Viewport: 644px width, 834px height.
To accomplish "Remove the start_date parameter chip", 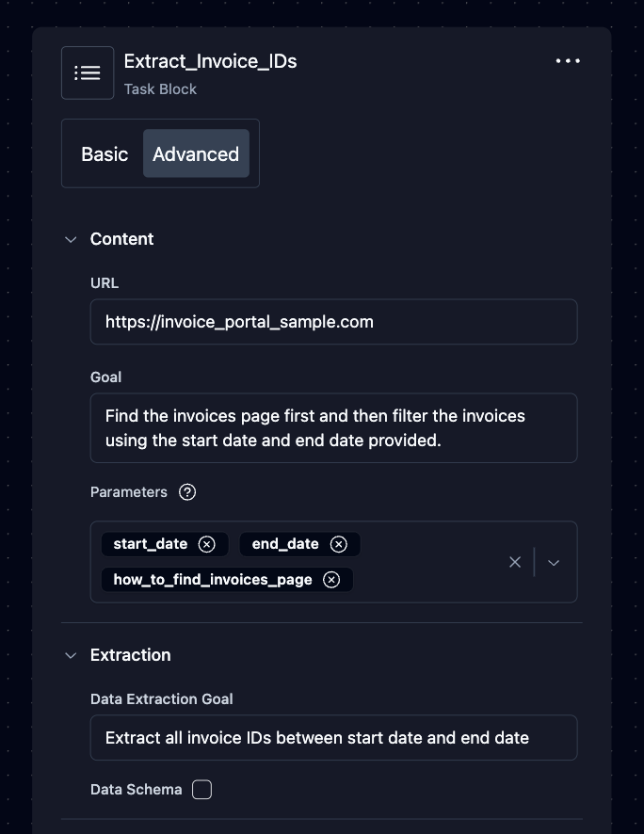I will coord(207,544).
